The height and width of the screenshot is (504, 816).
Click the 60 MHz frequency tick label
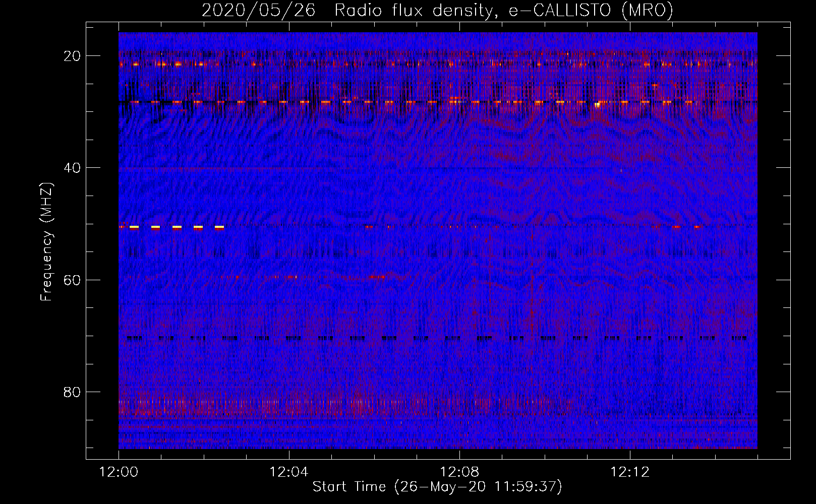[73, 280]
